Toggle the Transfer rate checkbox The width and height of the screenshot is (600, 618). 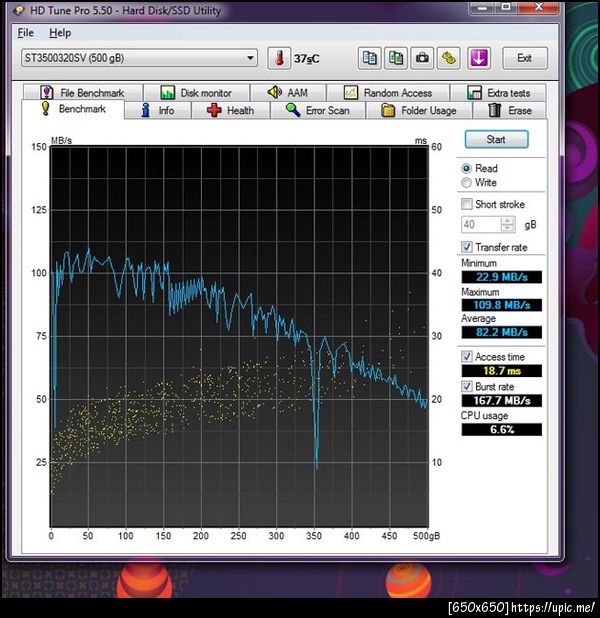467,247
